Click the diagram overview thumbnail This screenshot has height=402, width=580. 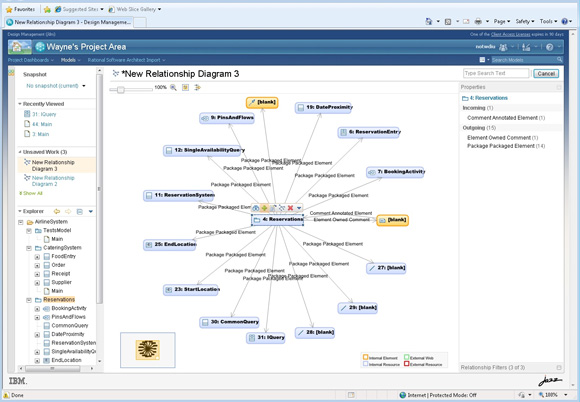pyautogui.click(x=148, y=350)
